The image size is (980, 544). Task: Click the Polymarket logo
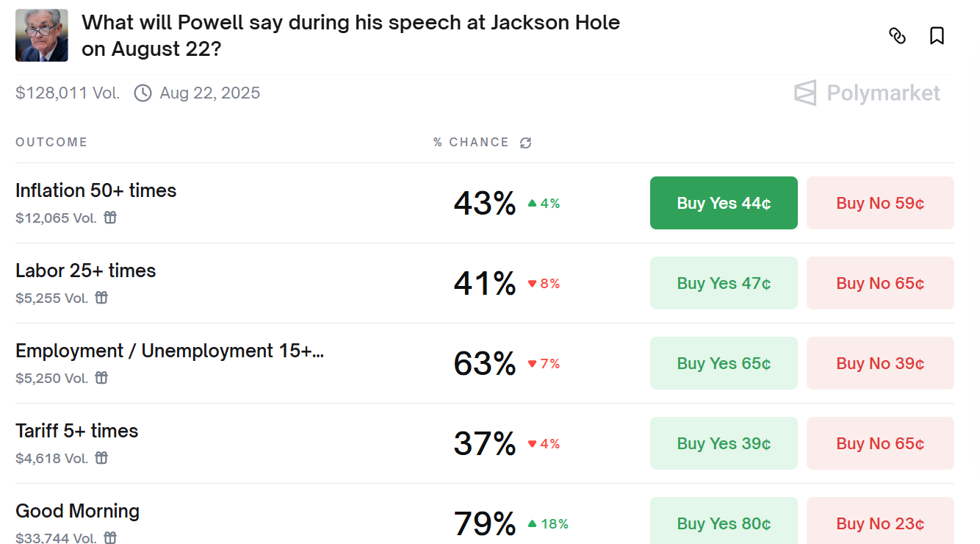point(867,93)
